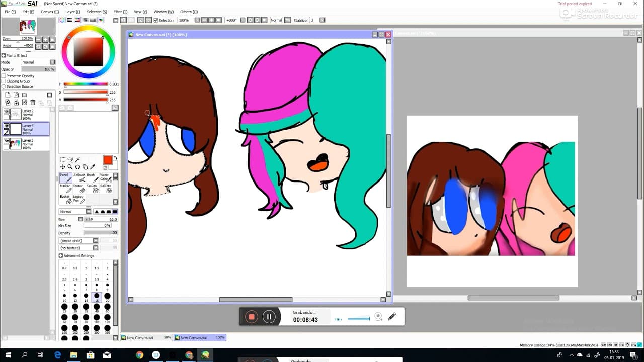644x362 pixels.
Task: Enable Clipping Group checkbox
Action: (x=4, y=81)
